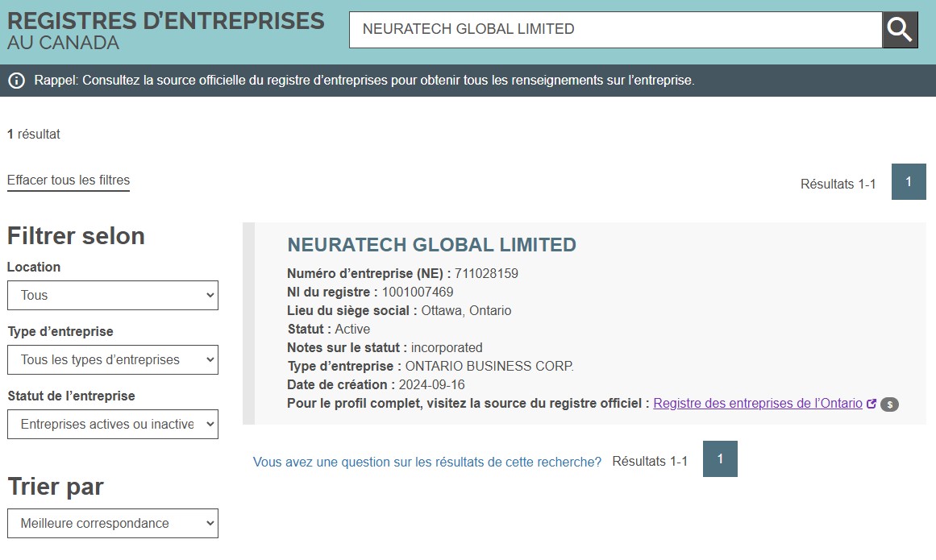Click the magnifying glass search button
Viewport: 936px width, 560px height.
click(x=900, y=30)
